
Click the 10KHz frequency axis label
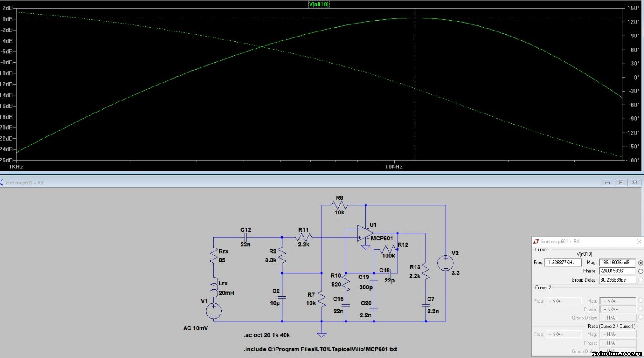click(394, 167)
